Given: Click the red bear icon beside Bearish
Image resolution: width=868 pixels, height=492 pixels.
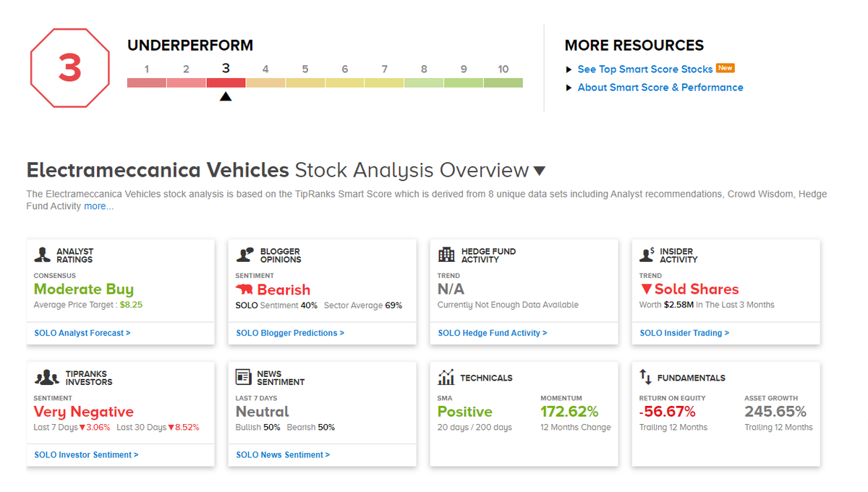Looking at the screenshot, I should [x=244, y=289].
